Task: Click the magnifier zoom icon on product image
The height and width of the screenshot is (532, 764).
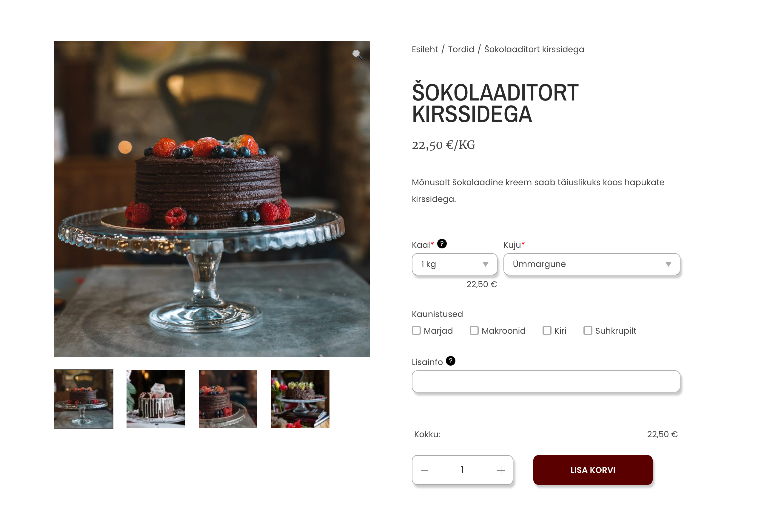Action: click(357, 55)
